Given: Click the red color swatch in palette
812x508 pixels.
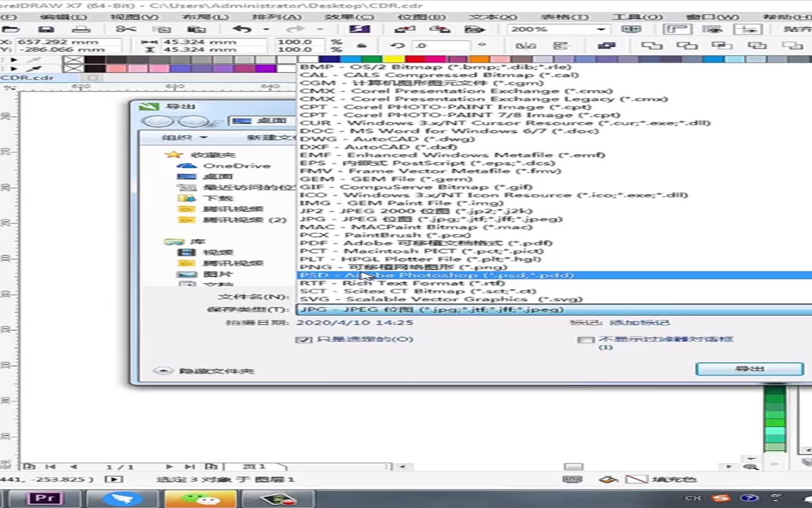Looking at the screenshot, I should tap(416, 60).
